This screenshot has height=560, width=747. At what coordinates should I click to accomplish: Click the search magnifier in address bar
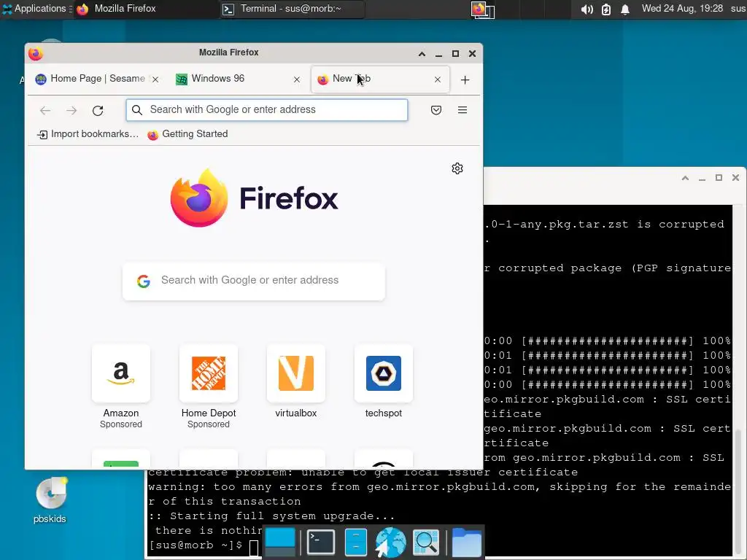point(137,110)
